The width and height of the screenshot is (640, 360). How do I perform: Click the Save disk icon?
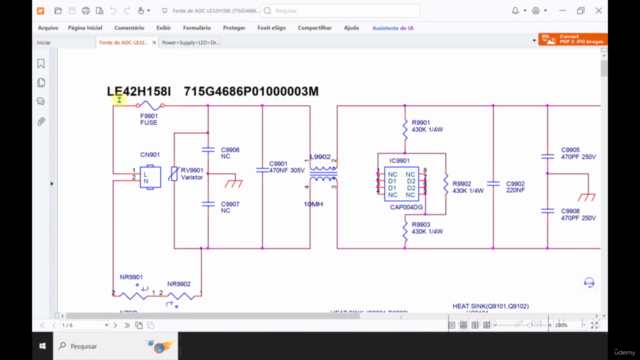72,11
